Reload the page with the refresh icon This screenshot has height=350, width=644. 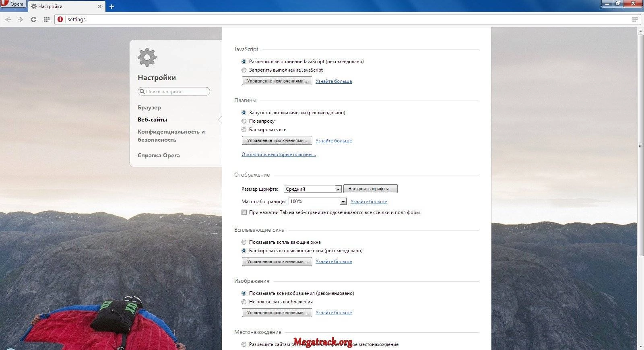(33, 19)
